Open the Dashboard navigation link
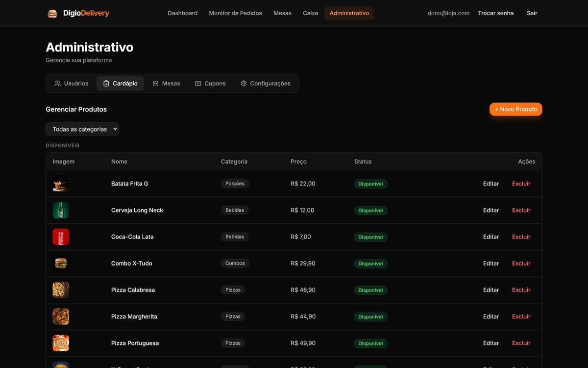588x368 pixels. (182, 13)
